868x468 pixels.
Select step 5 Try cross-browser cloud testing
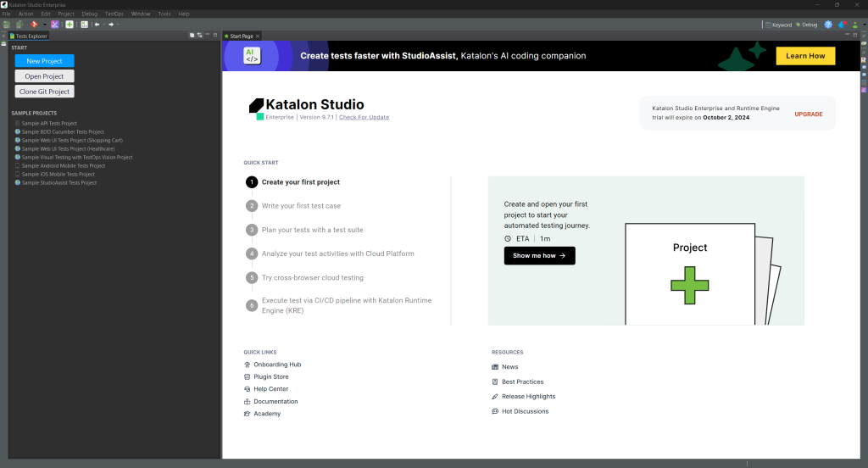coord(304,277)
